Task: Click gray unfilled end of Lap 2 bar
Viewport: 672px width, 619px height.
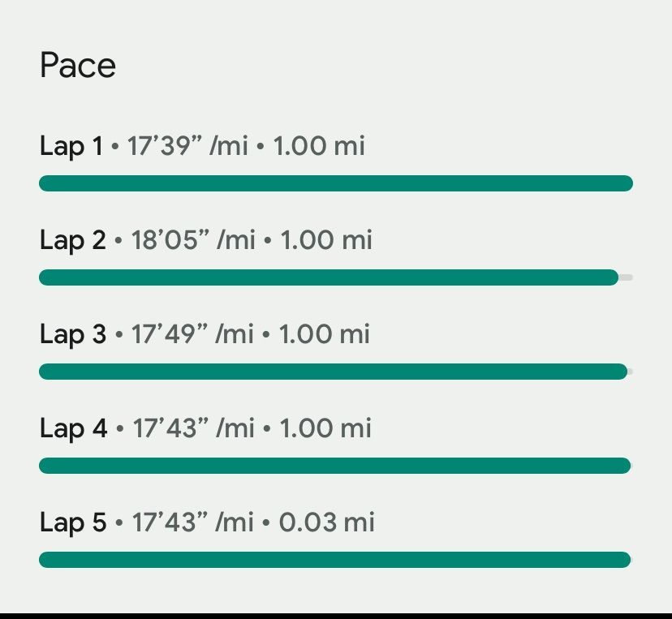Action: 626,277
